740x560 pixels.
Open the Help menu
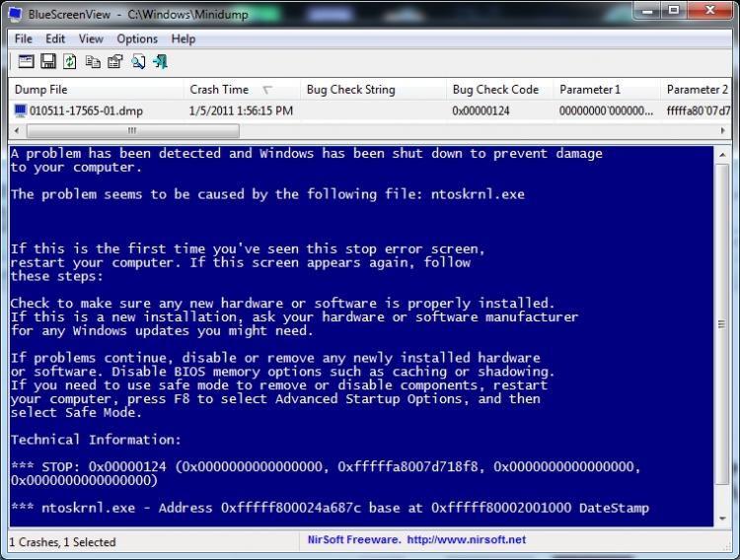click(184, 38)
